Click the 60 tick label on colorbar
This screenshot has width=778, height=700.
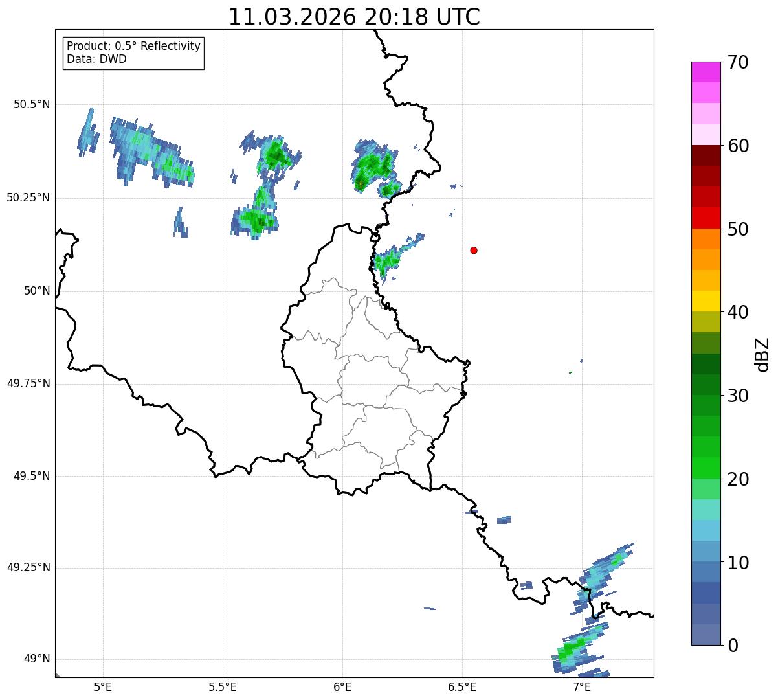pyautogui.click(x=738, y=146)
